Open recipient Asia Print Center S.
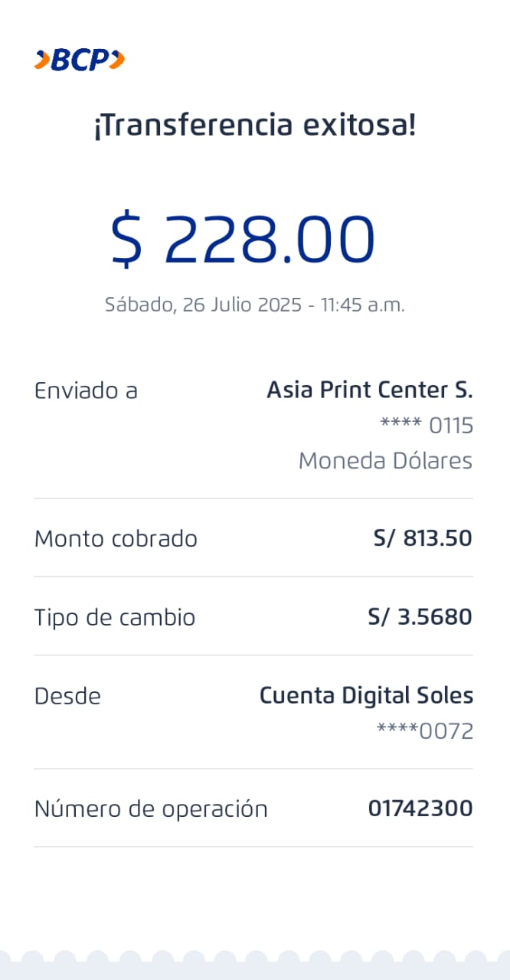Image resolution: width=510 pixels, height=980 pixels. pyautogui.click(x=369, y=390)
